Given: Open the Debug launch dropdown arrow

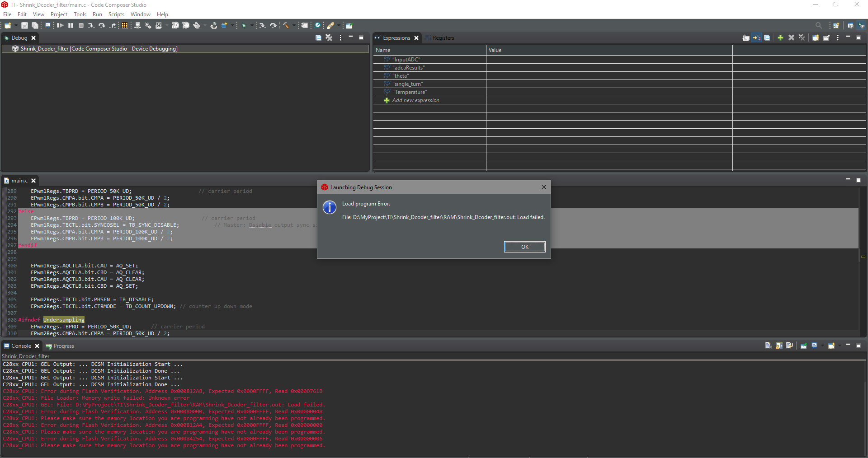Looking at the screenshot, I should 251,26.
